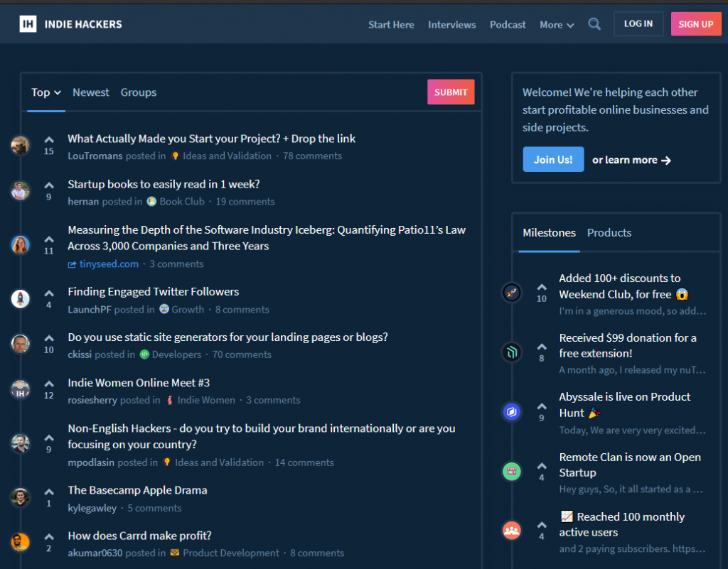Select the Products tab

[x=609, y=232]
